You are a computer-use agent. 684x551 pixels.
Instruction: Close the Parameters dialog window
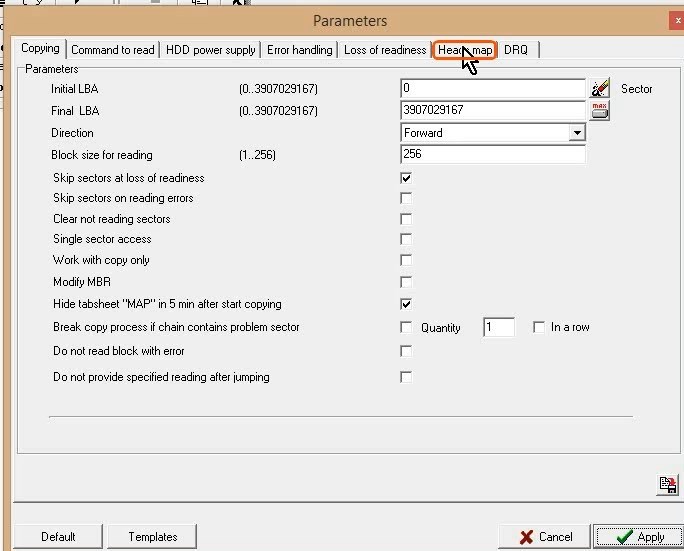click(x=677, y=20)
